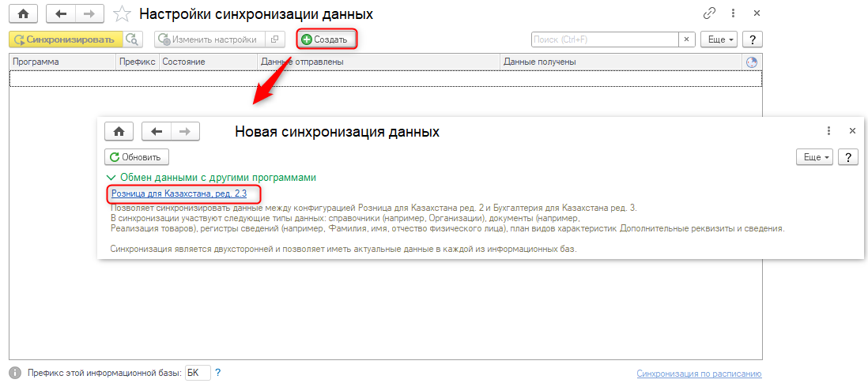The height and width of the screenshot is (387, 868).
Task: Add settings page to favorites with star
Action: [122, 14]
